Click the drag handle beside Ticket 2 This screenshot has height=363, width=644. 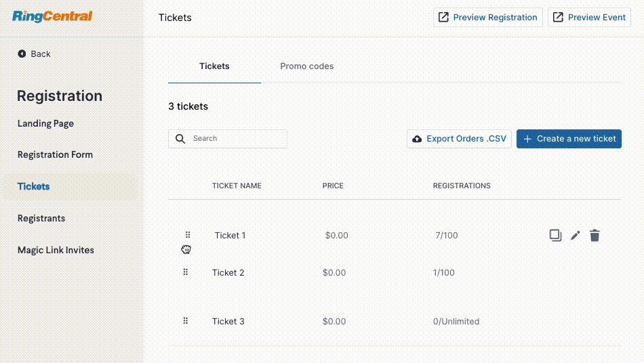(x=185, y=272)
